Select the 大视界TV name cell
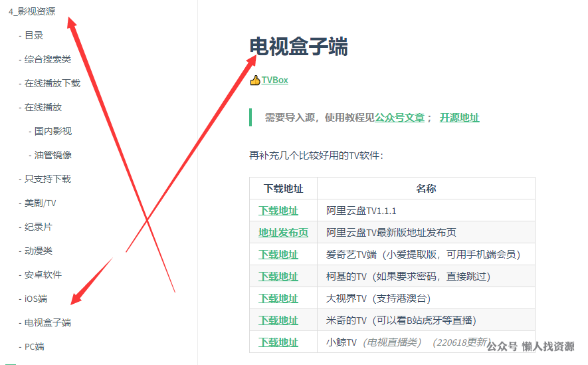The image size is (588, 365). [426, 299]
